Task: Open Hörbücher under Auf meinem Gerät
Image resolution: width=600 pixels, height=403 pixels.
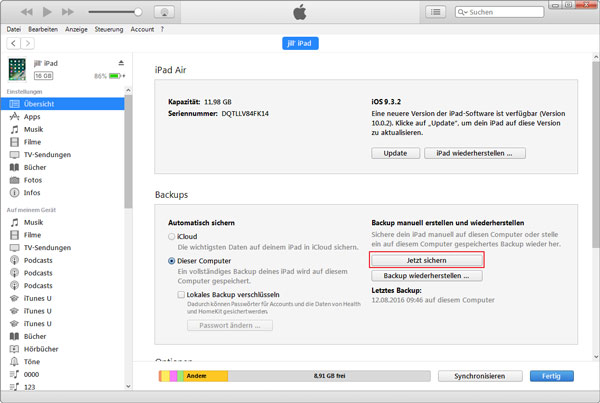Action: pyautogui.click(x=40, y=349)
